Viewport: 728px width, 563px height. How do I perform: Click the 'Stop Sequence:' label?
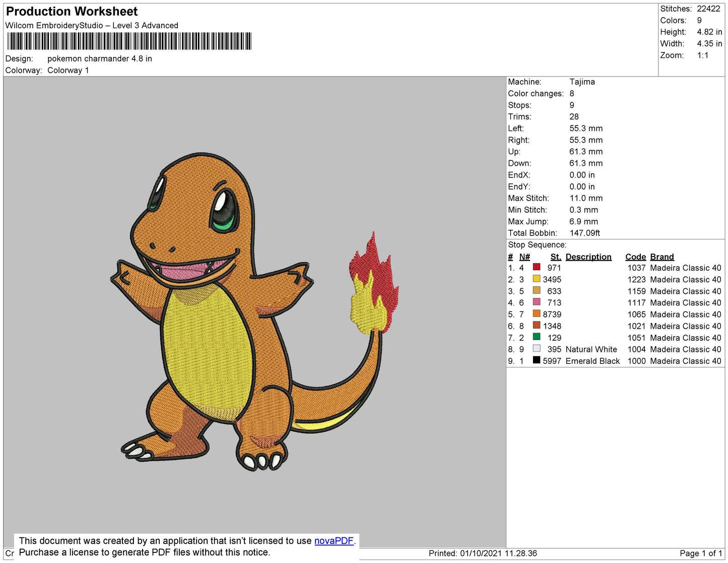click(537, 245)
